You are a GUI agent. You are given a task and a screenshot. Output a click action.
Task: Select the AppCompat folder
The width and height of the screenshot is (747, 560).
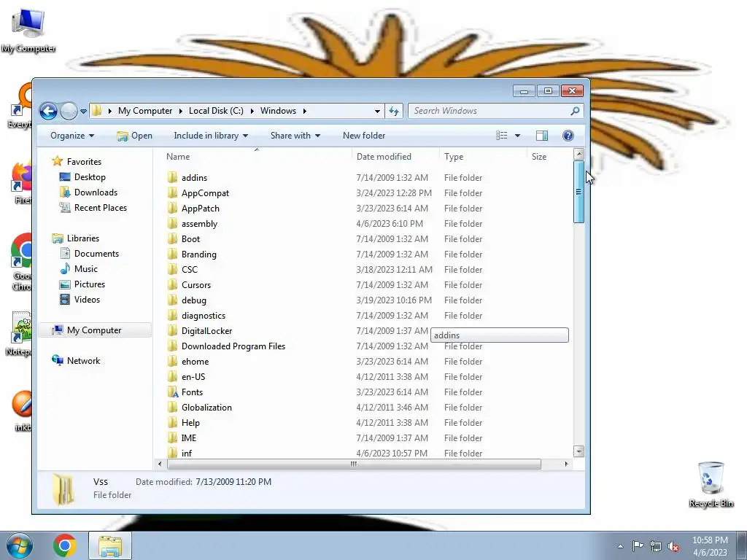click(205, 192)
